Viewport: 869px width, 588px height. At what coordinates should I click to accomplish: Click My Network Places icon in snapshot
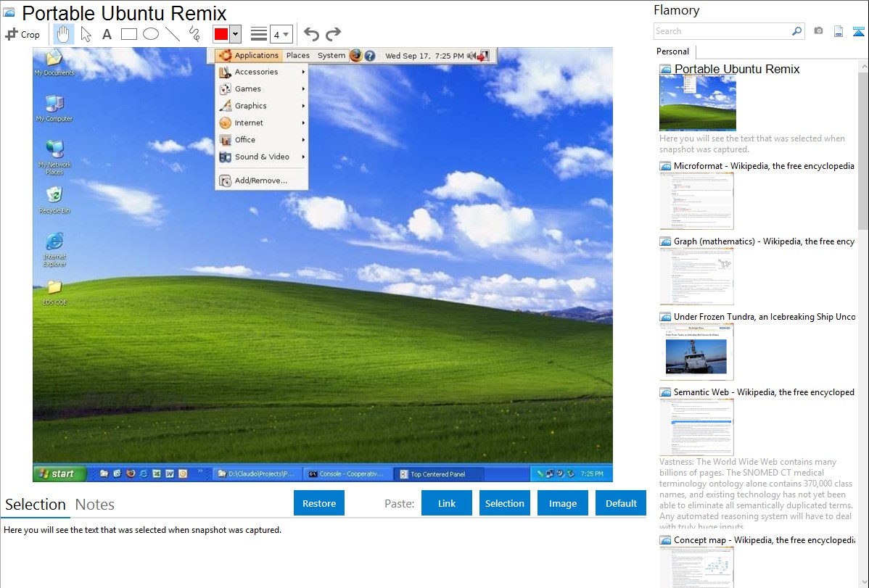pyautogui.click(x=54, y=157)
